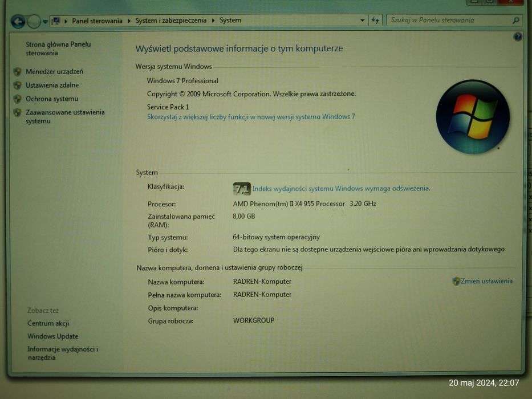Select 'RADREN-Komputer' beside Pełna nazwa komputera
Viewport: 532px width, 399px height.
coord(262,295)
